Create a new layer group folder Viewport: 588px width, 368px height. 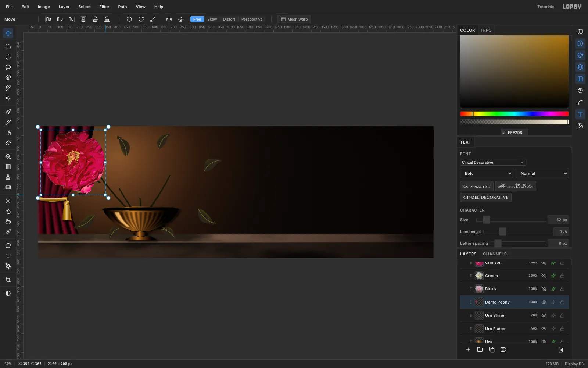[x=480, y=350]
